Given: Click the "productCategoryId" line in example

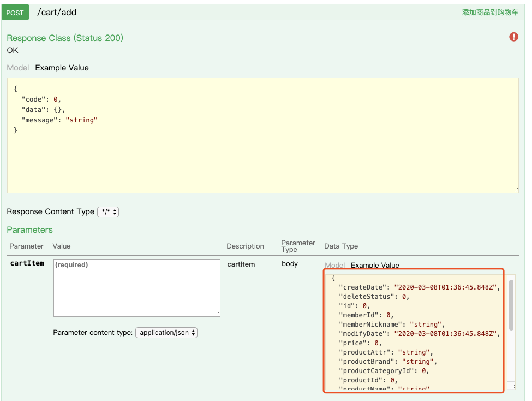Looking at the screenshot, I should pos(384,371).
